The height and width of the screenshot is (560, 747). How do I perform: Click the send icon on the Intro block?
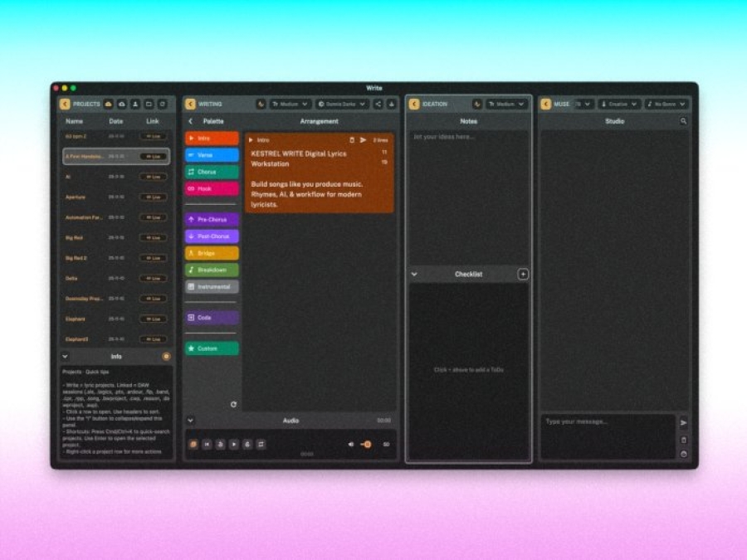[x=363, y=140]
